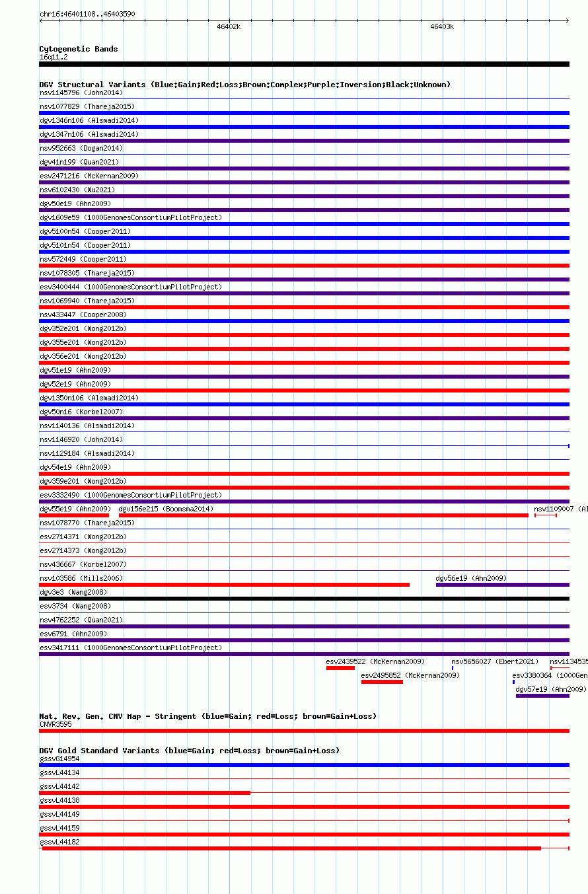Select gssvG14954 gold standard variant
Viewport: 588px width, 894px height.
pos(59,759)
